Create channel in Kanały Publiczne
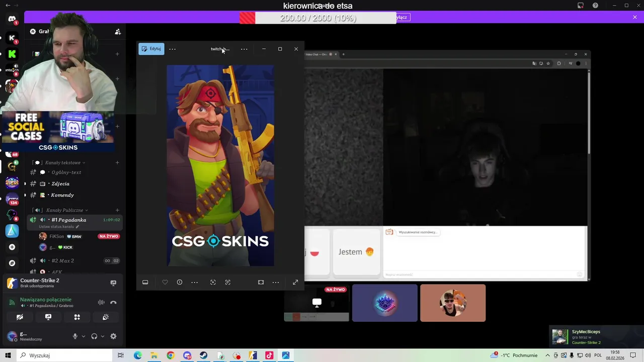The image size is (644, 362). (x=117, y=210)
